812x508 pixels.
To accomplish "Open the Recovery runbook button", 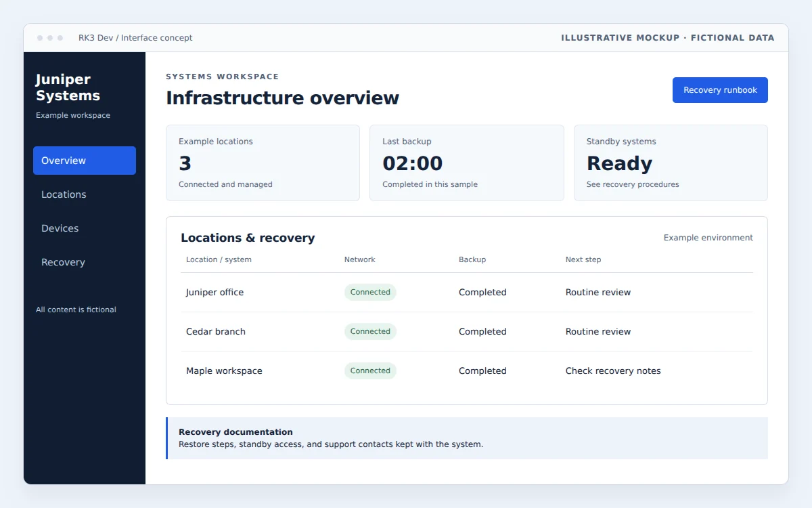I will tap(720, 90).
